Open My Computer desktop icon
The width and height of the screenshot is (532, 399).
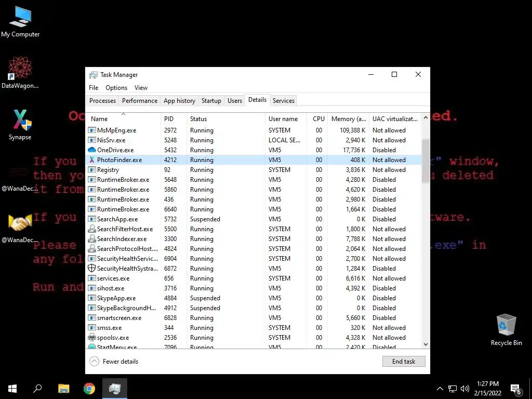(x=20, y=22)
